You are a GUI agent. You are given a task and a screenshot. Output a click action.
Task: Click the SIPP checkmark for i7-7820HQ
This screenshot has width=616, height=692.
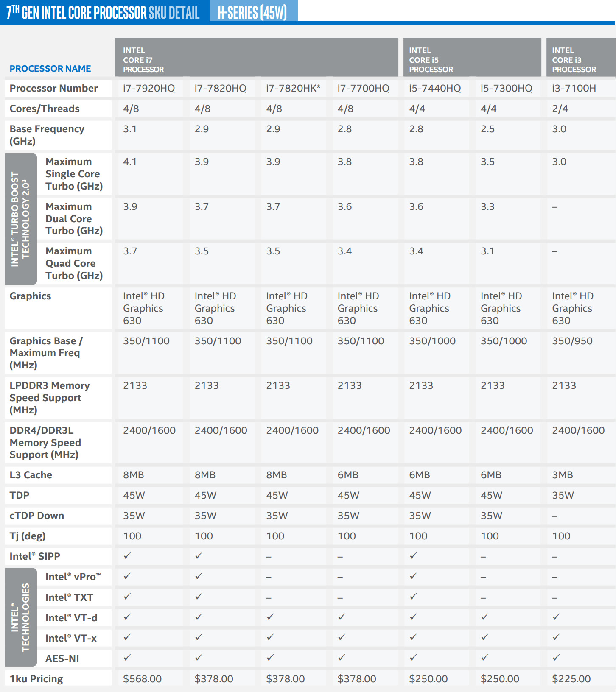[199, 555]
